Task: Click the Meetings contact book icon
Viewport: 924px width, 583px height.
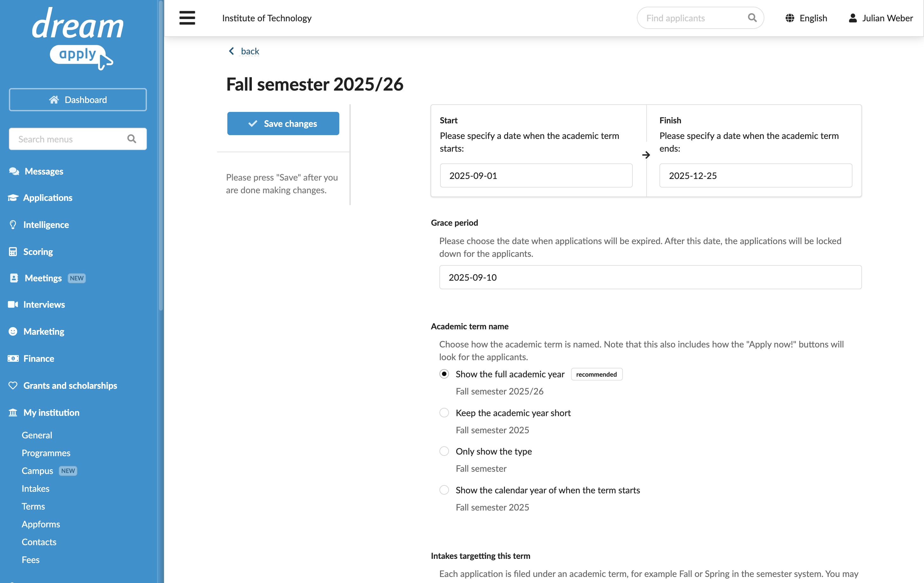Action: point(14,278)
